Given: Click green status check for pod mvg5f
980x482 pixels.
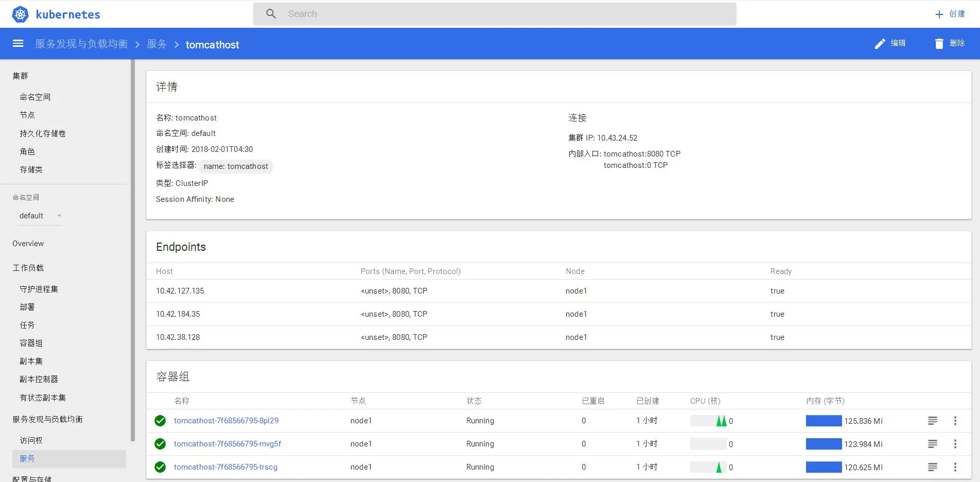Looking at the screenshot, I should click(x=160, y=444).
